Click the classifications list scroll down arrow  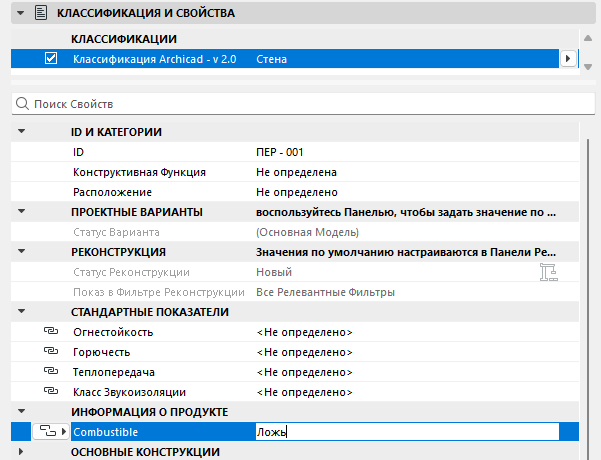pyautogui.click(x=588, y=67)
